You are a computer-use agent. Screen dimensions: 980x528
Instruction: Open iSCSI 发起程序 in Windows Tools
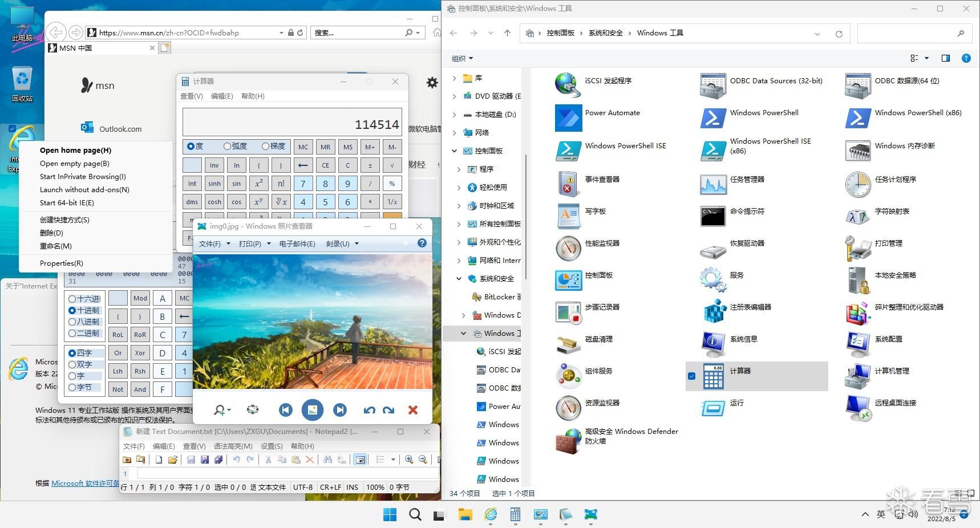point(568,85)
